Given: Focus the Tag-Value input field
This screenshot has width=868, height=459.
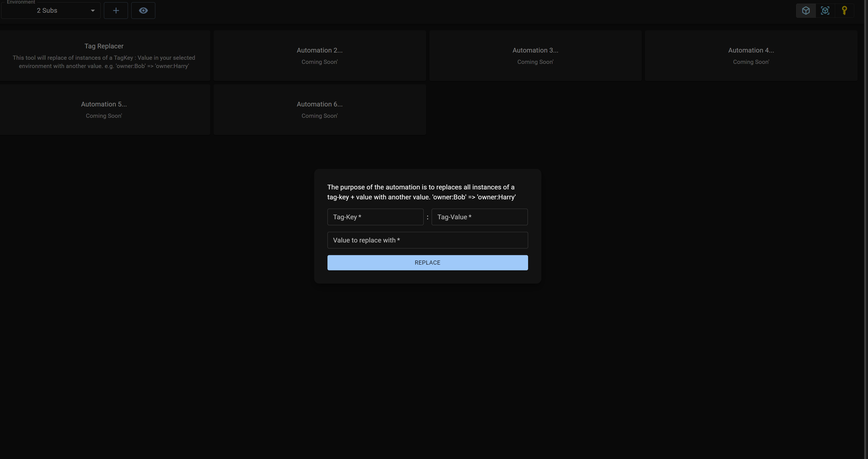Looking at the screenshot, I should coord(479,217).
